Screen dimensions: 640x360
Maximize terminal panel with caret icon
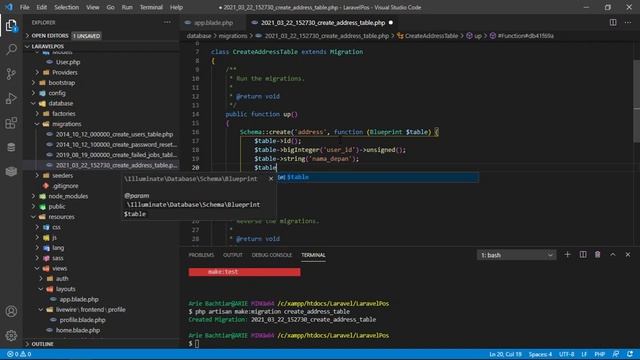pos(613,255)
